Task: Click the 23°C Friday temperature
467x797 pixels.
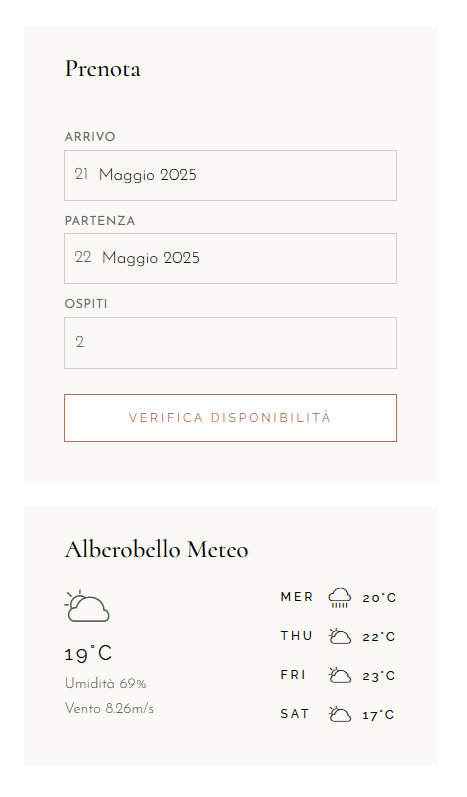Action: point(379,676)
